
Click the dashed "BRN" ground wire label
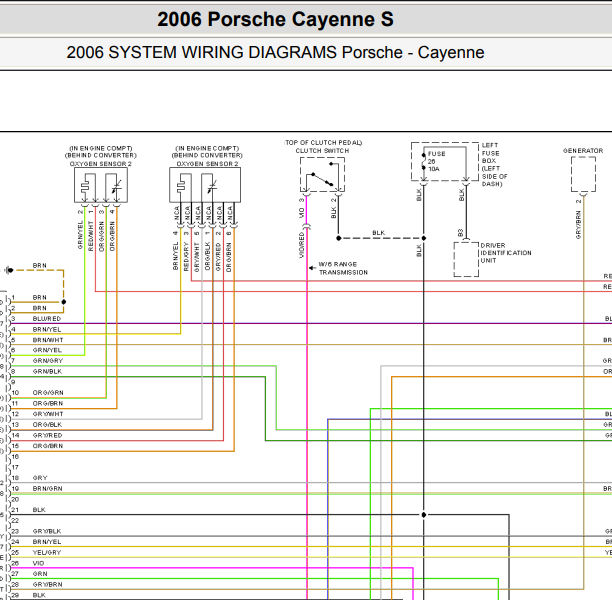pyautogui.click(x=39, y=265)
